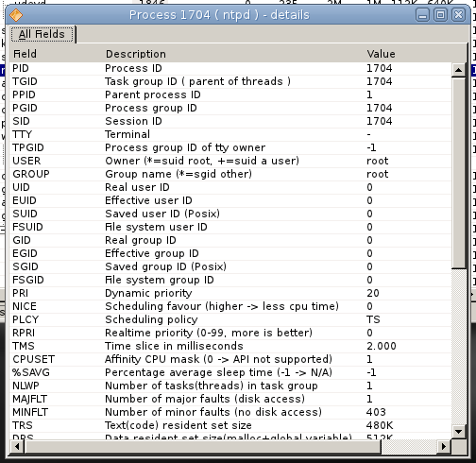Select the GROUP field row
The width and height of the screenshot is (476, 463).
click(230, 174)
